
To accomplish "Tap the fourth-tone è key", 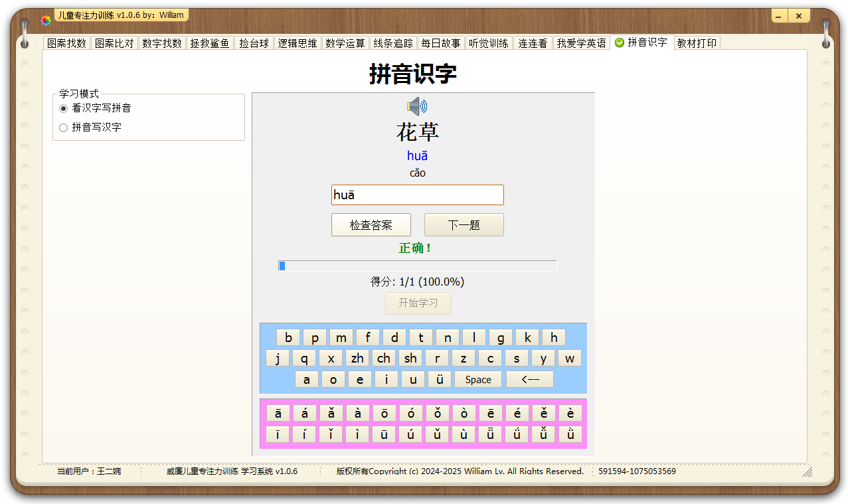I will tap(570, 413).
